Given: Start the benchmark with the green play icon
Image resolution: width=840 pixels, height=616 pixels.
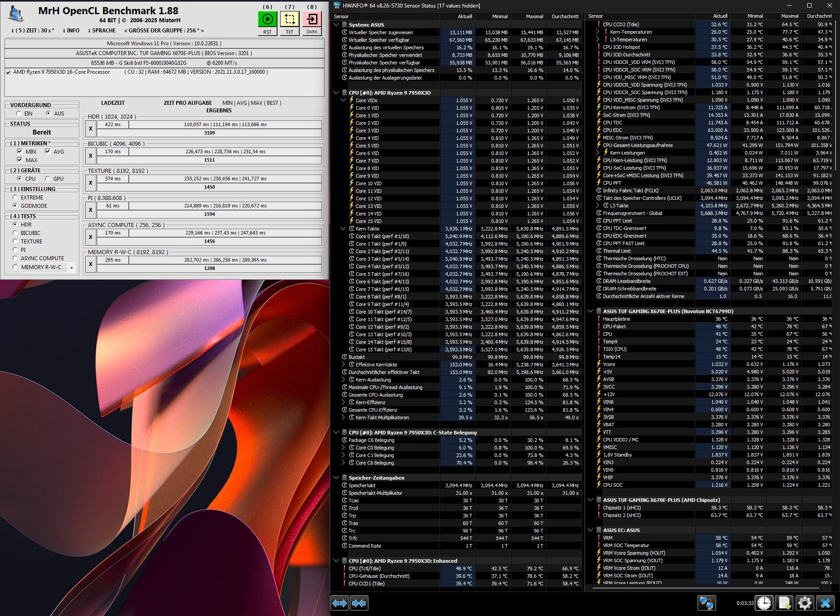Looking at the screenshot, I should pyautogui.click(x=267, y=19).
